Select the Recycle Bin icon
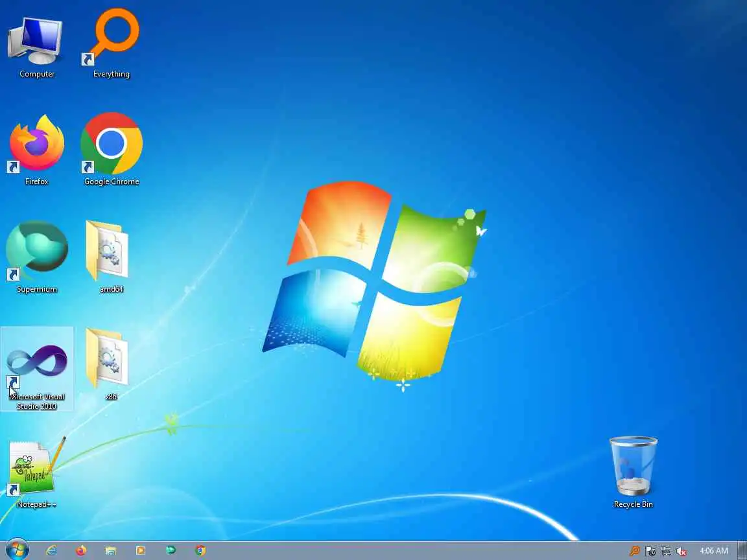 633,472
